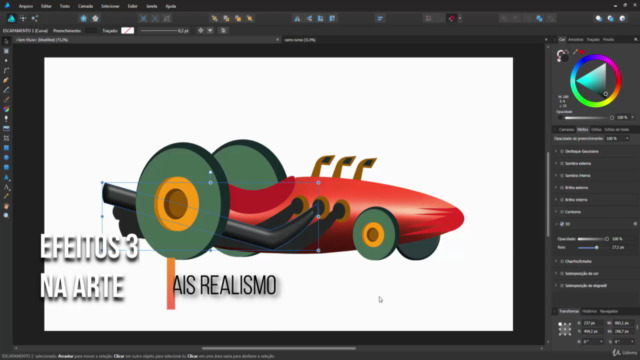This screenshot has width=640, height=360.
Task: Click the Insert Inside Selection icon
Action: (622, 18)
